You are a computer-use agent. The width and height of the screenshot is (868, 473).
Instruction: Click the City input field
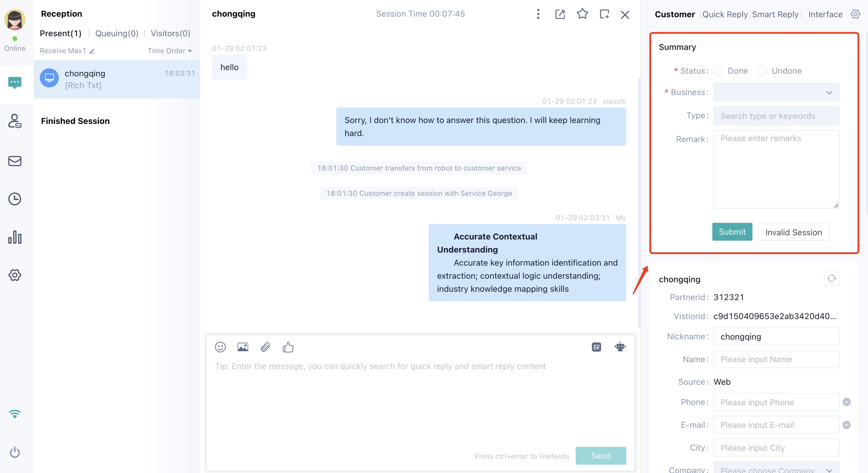tap(776, 448)
